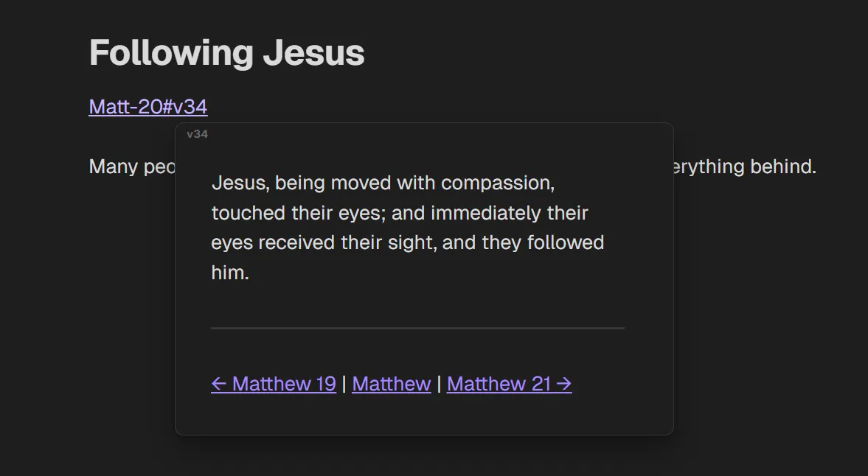The image size is (868, 476).
Task: Select the Following Jesus page heading
Action: pos(226,52)
